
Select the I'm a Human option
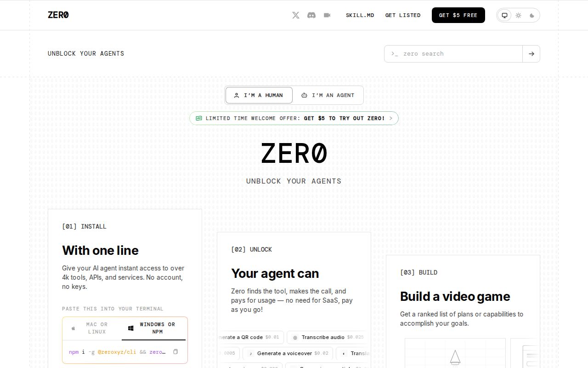pyautogui.click(x=259, y=95)
